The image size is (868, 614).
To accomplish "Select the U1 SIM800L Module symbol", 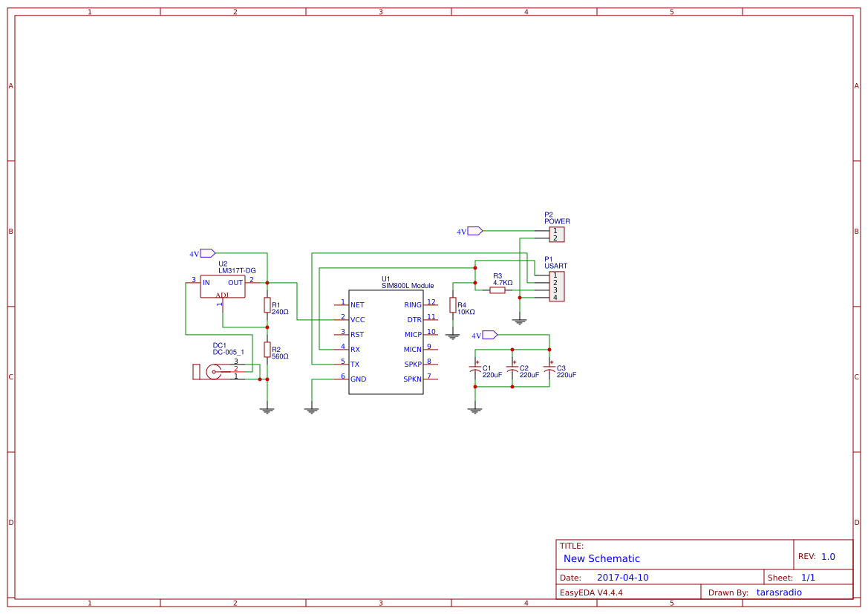I will (x=386, y=342).
